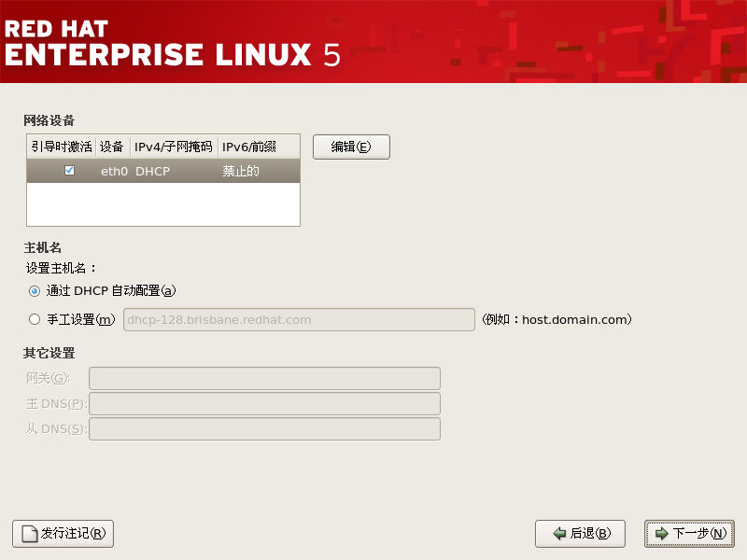Click the 禁止的 IPv6 cell
The height and width of the screenshot is (560, 747).
[x=241, y=171]
